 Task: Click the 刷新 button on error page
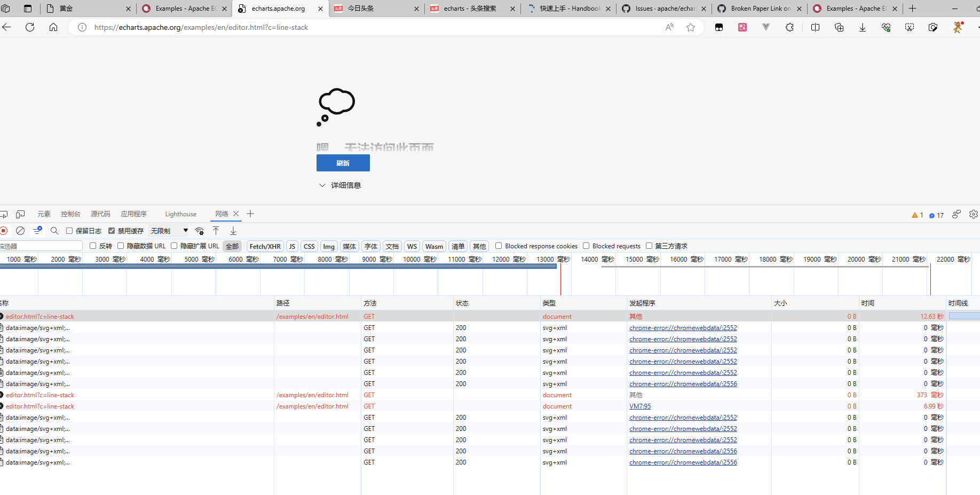click(343, 163)
